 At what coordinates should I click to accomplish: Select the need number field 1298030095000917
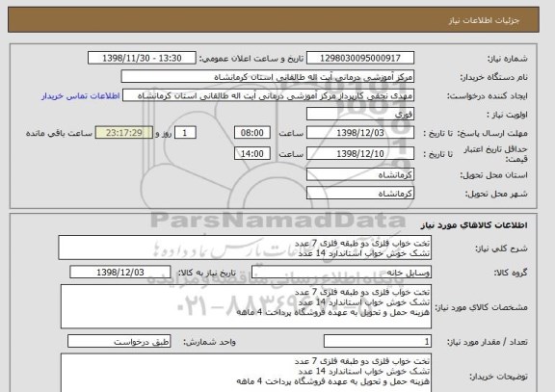[x=360, y=58]
